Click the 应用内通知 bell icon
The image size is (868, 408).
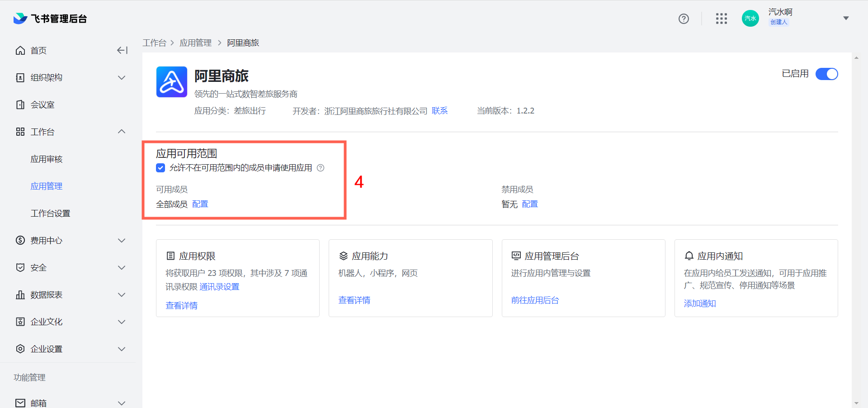click(689, 256)
